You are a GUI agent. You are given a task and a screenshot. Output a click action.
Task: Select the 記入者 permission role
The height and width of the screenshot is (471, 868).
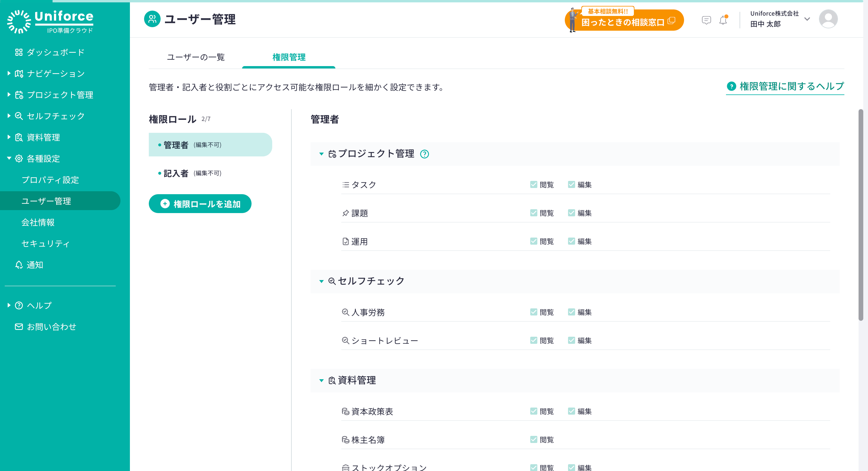[176, 173]
